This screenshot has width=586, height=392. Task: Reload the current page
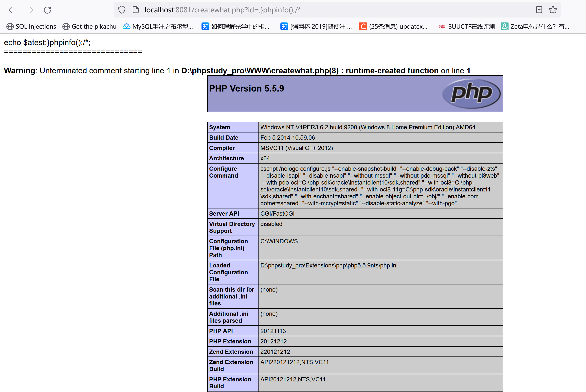click(48, 10)
